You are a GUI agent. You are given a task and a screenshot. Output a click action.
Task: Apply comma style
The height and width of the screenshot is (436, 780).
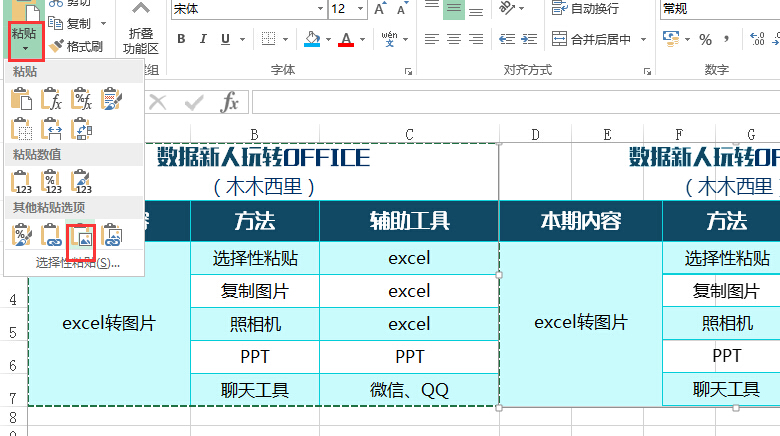727,39
